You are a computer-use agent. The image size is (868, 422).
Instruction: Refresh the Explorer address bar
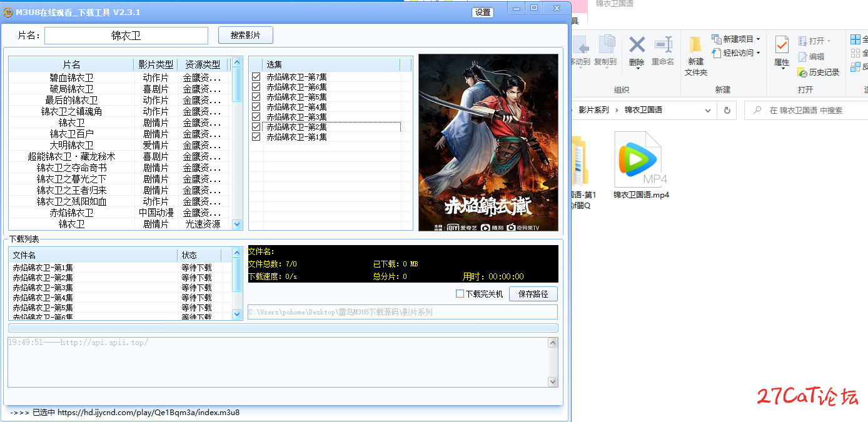click(727, 110)
